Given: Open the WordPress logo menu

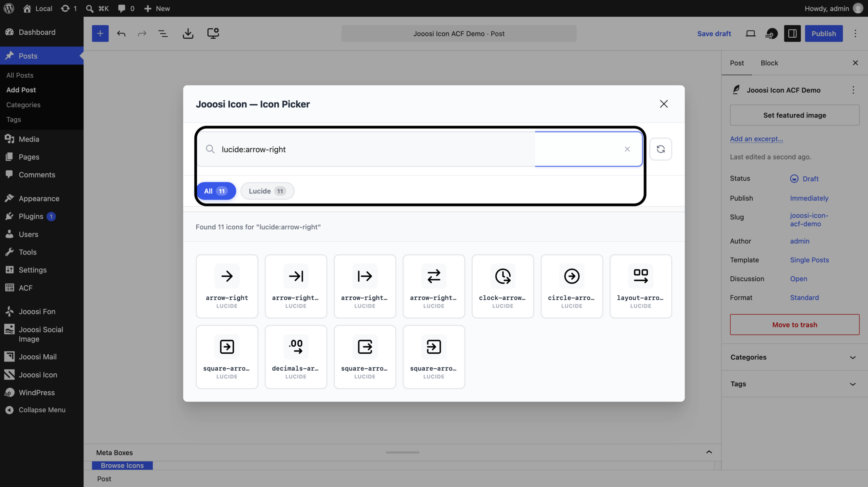Looking at the screenshot, I should click(x=9, y=8).
